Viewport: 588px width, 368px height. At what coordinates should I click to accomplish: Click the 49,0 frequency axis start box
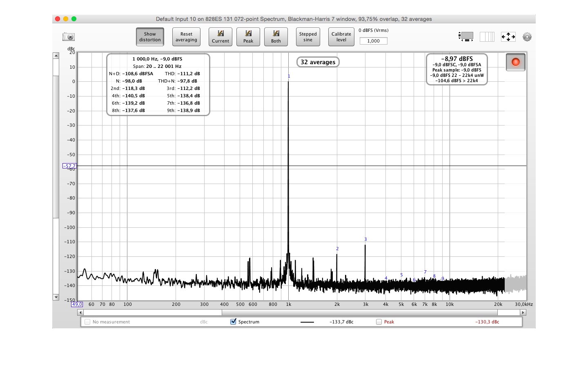[x=77, y=304]
